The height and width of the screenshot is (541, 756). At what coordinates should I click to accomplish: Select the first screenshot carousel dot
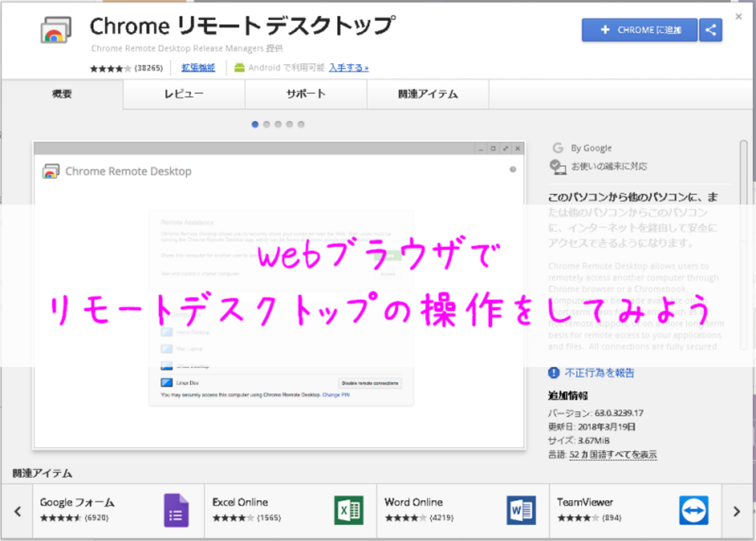coord(255,124)
